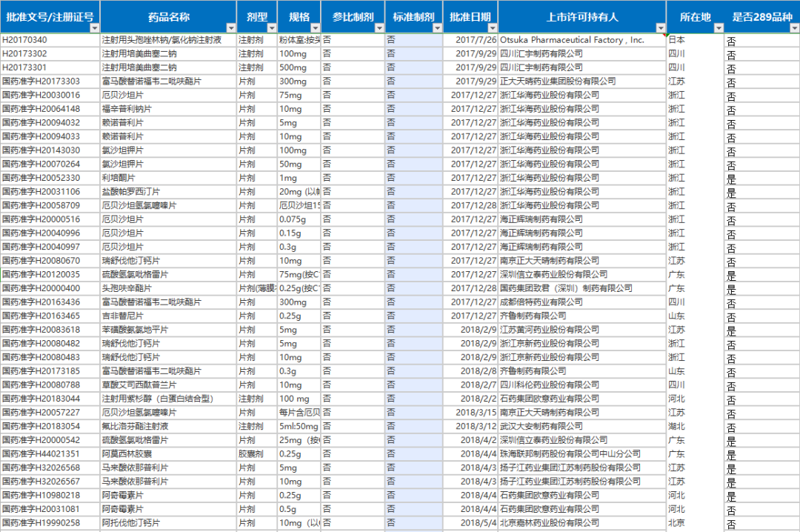Select the 5ml:50mg specification cell
800x532 pixels.
(299, 426)
